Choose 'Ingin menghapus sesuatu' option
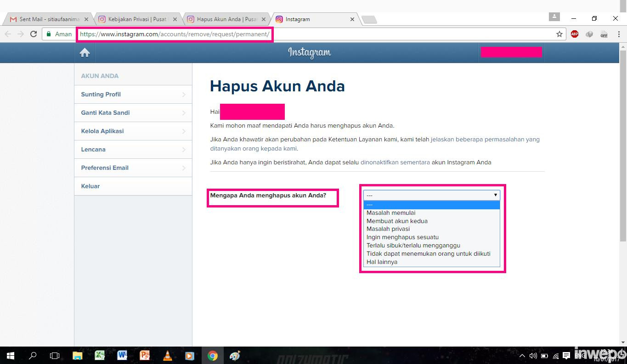627x364 pixels. [431, 237]
